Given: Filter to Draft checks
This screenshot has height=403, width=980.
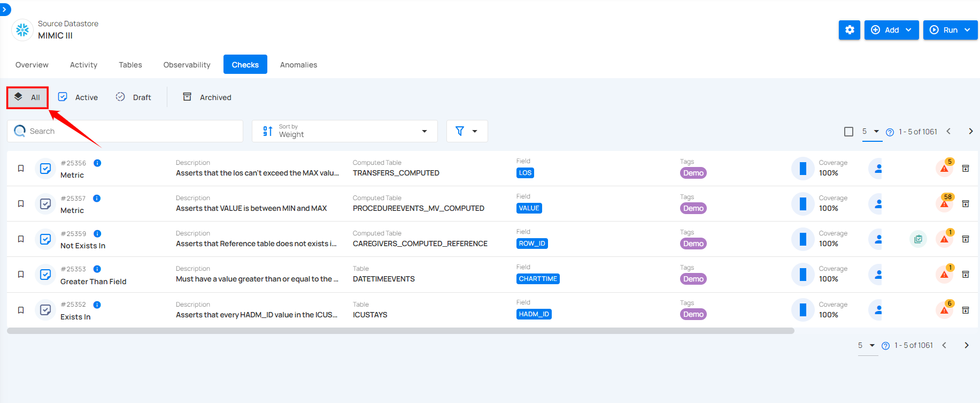Looking at the screenshot, I should click(x=134, y=97).
